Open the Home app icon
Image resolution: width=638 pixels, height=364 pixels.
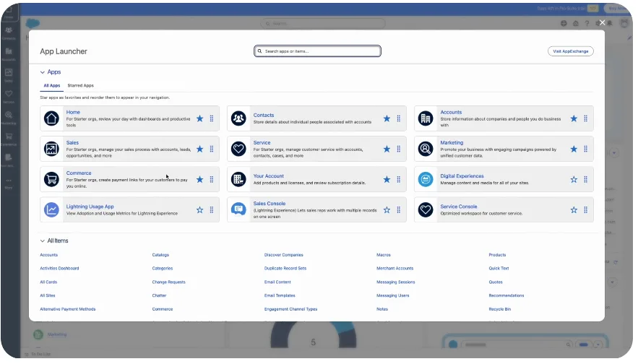[51, 118]
